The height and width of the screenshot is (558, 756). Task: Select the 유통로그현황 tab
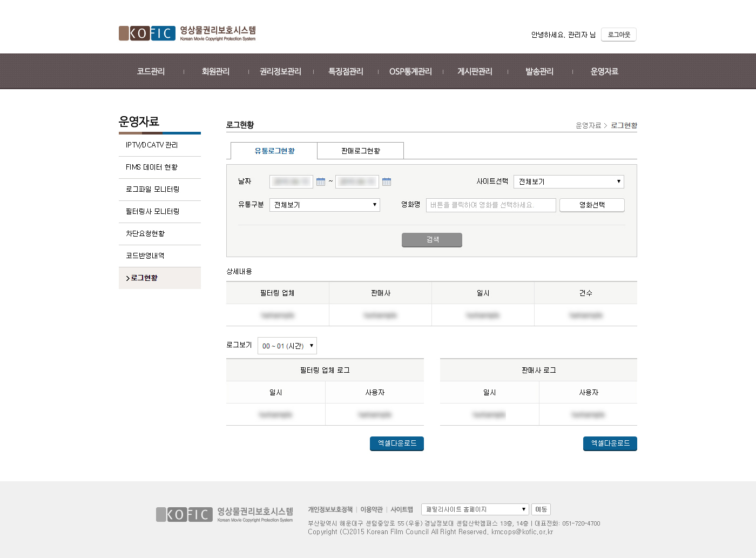coord(274,151)
